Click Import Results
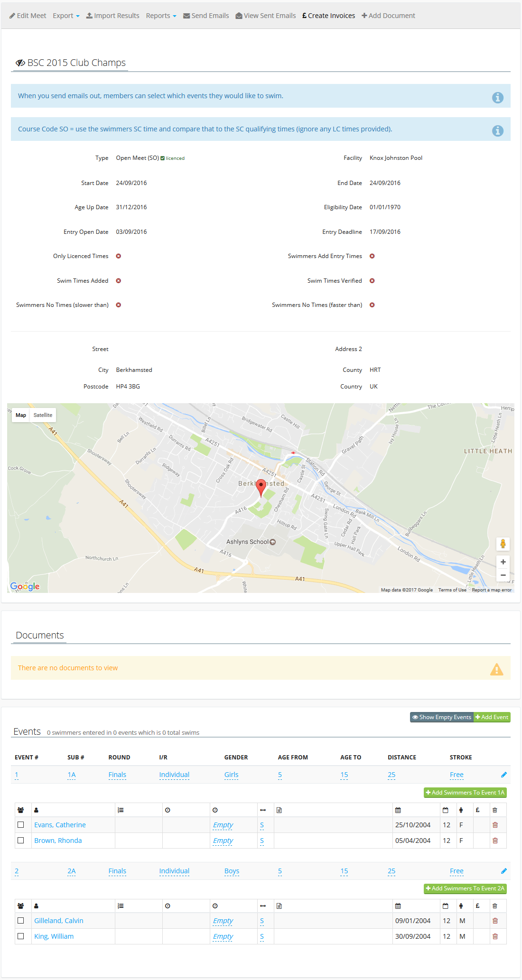The width and height of the screenshot is (522, 980). [112, 16]
